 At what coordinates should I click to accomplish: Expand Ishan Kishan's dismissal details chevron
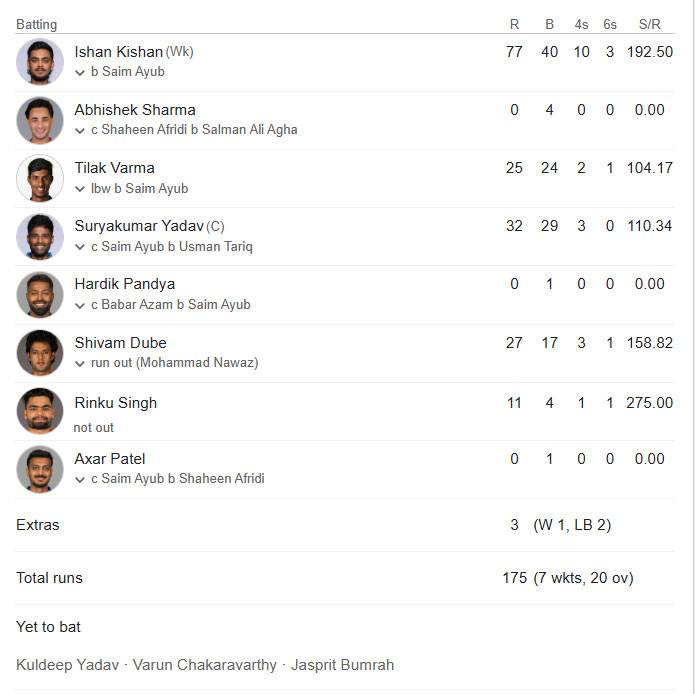pyautogui.click(x=80, y=73)
